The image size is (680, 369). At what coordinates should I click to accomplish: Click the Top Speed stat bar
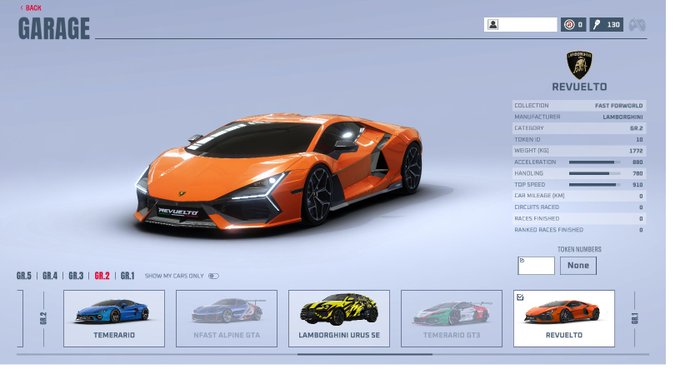595,185
